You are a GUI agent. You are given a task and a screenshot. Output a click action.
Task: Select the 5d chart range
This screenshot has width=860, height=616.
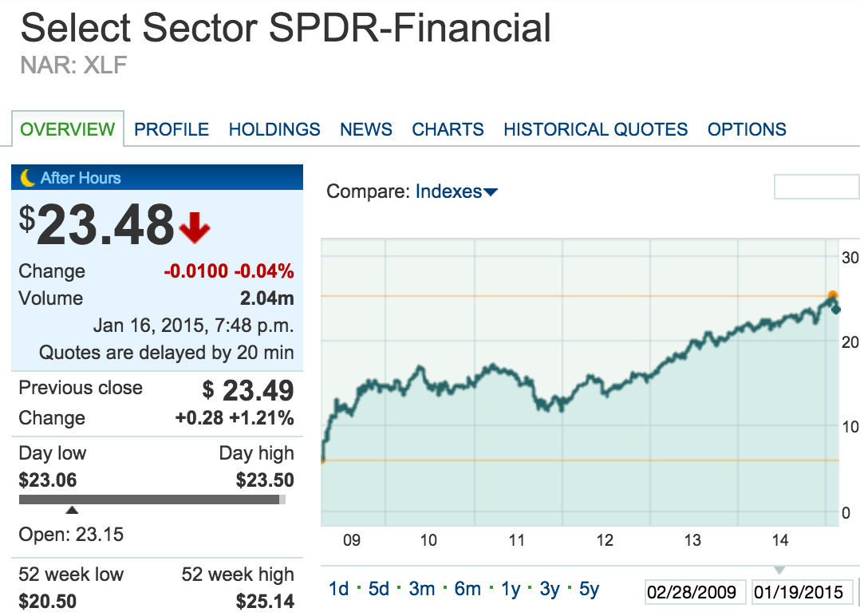[378, 589]
